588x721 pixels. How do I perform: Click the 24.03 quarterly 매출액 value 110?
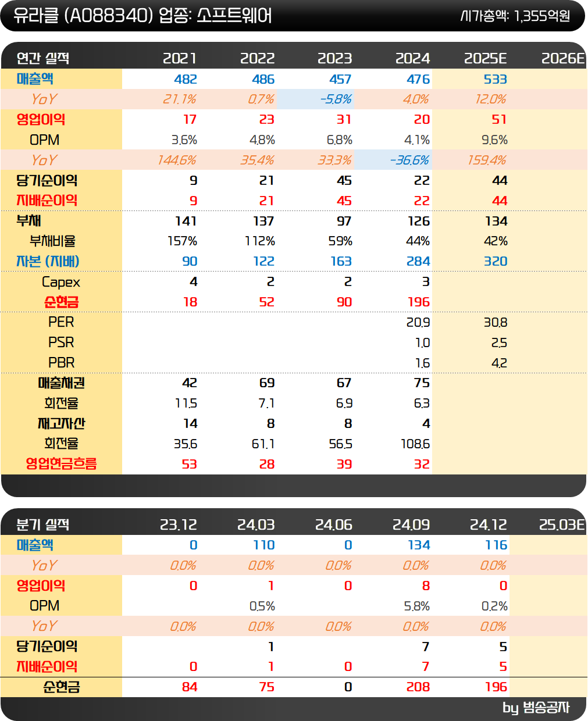263,545
